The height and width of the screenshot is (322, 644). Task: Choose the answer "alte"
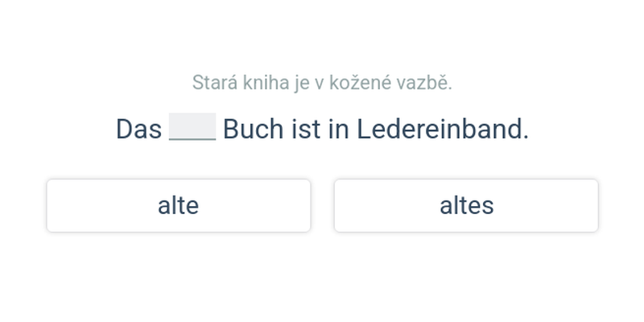tap(178, 206)
